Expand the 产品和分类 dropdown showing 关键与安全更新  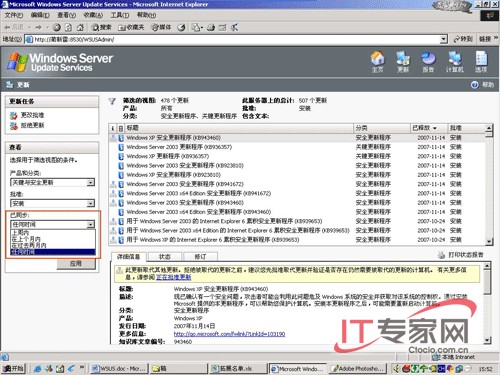(90, 183)
